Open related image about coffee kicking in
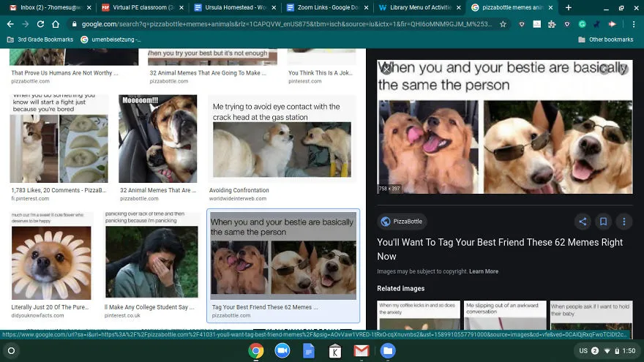This screenshot has height=362, width=644. [x=419, y=315]
